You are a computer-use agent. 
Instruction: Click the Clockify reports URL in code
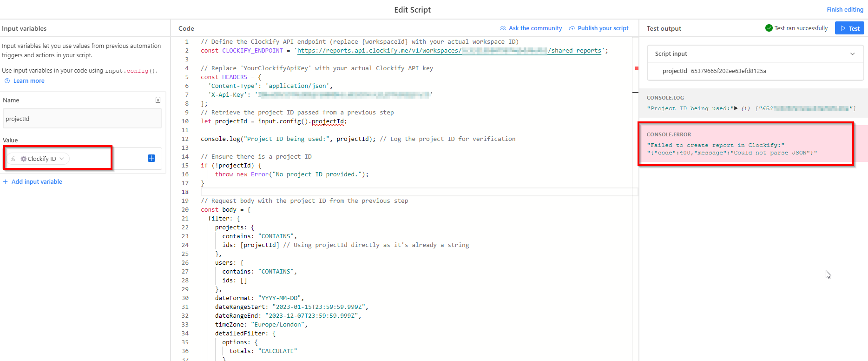449,51
